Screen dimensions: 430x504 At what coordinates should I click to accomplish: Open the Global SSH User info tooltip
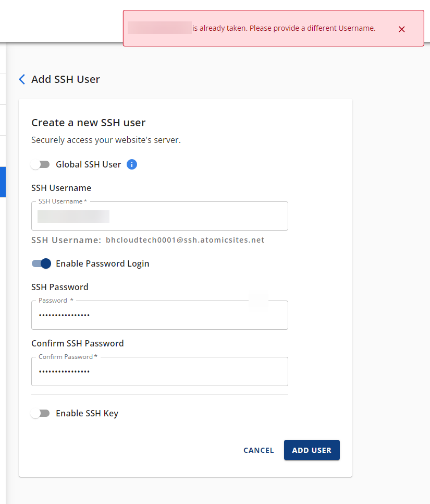click(x=131, y=164)
